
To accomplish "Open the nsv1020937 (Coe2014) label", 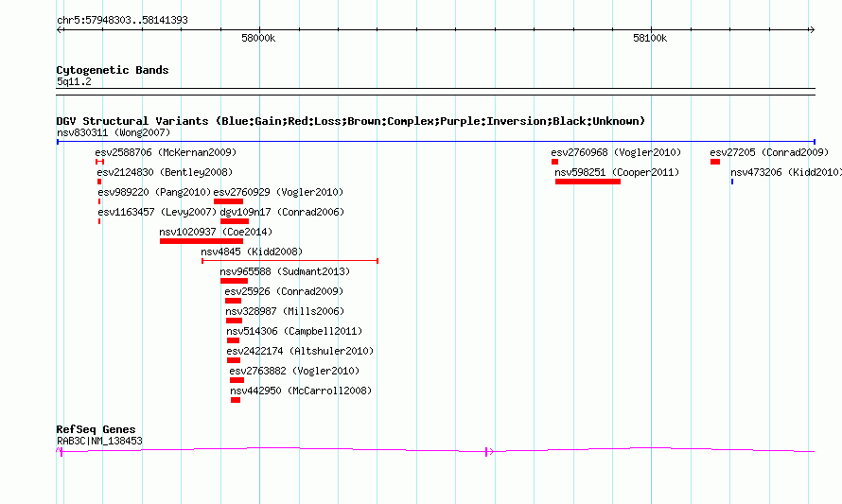I will coord(216,232).
